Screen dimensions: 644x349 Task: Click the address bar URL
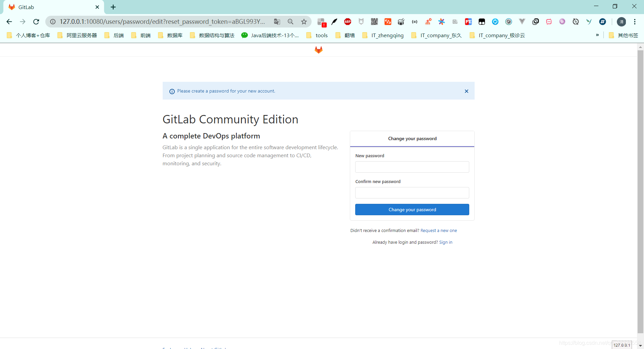(162, 22)
